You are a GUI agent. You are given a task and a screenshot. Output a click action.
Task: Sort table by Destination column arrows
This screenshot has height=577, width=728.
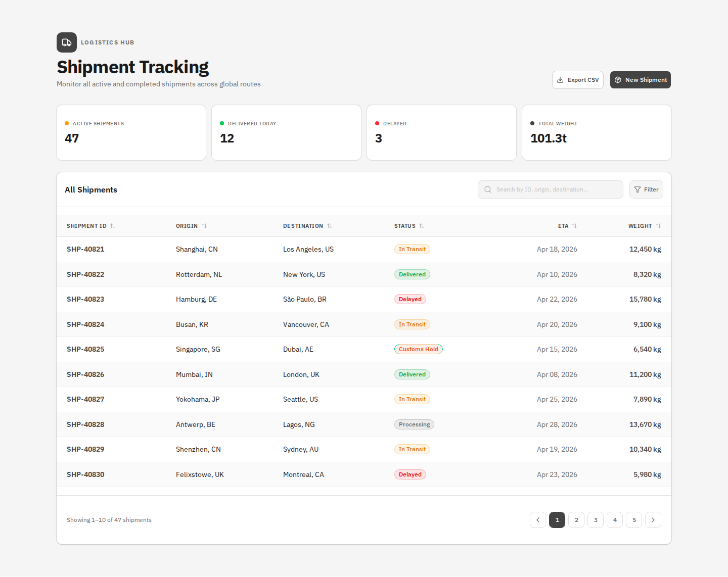(x=330, y=226)
